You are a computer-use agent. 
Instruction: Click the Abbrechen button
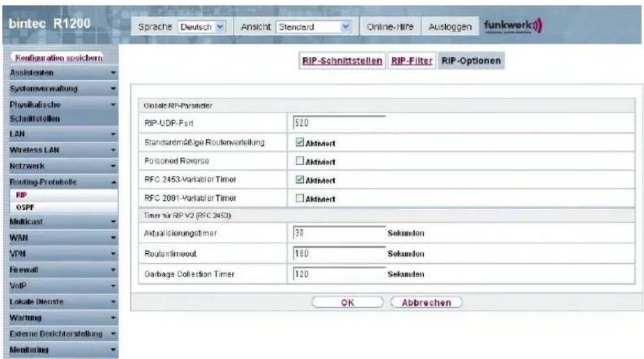pyautogui.click(x=426, y=303)
